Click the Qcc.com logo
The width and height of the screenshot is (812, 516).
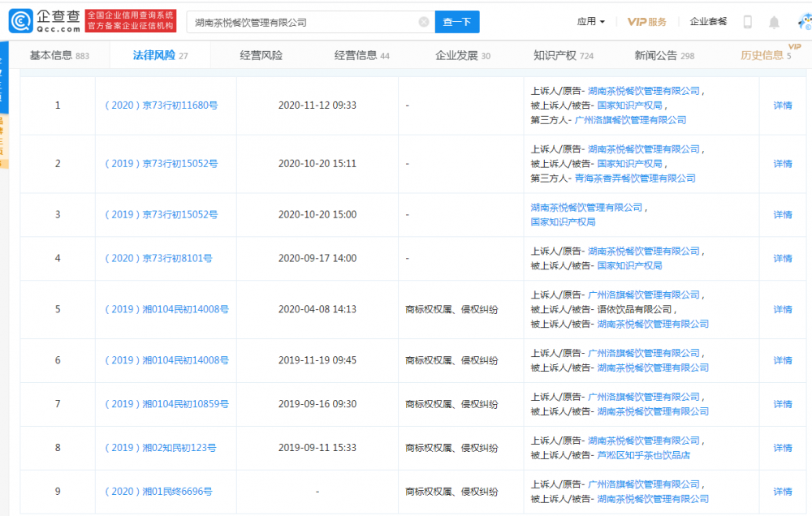(45, 21)
